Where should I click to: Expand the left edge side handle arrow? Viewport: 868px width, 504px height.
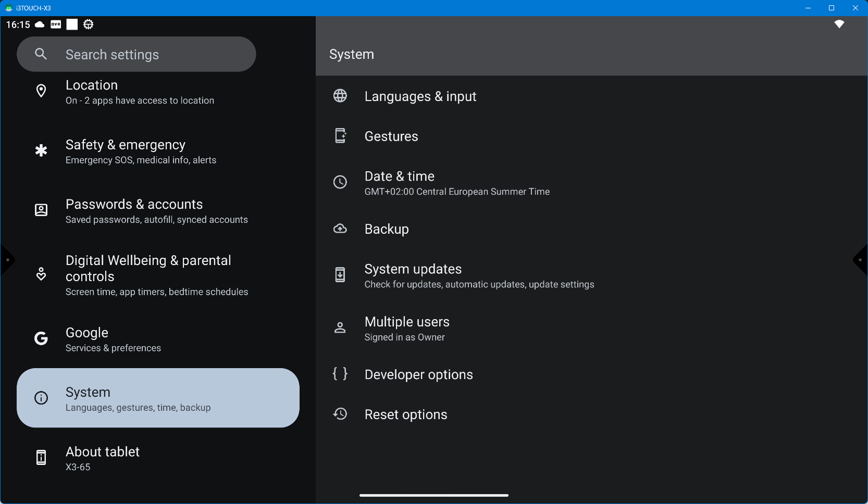pyautogui.click(x=7, y=259)
